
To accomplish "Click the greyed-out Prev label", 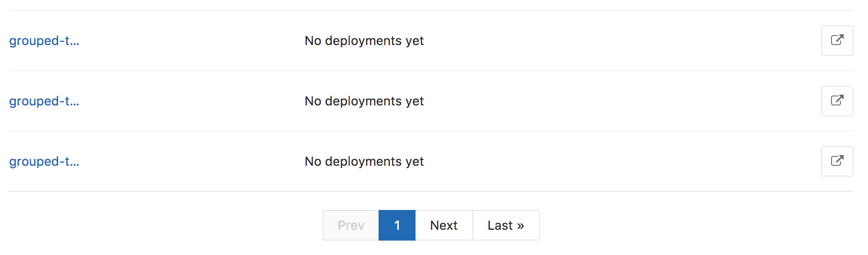I will [351, 225].
